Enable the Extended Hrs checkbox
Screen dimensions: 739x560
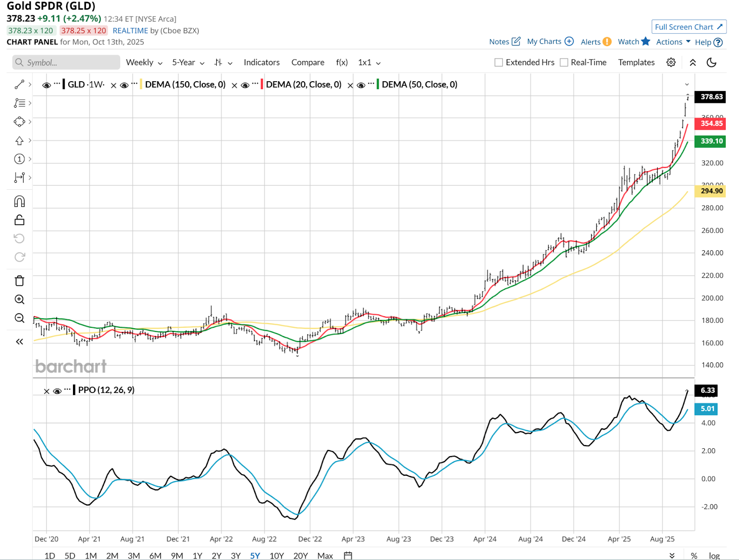499,62
